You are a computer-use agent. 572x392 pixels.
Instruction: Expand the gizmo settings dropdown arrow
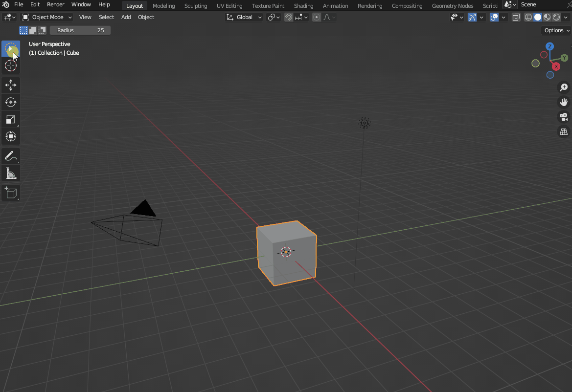pos(481,17)
